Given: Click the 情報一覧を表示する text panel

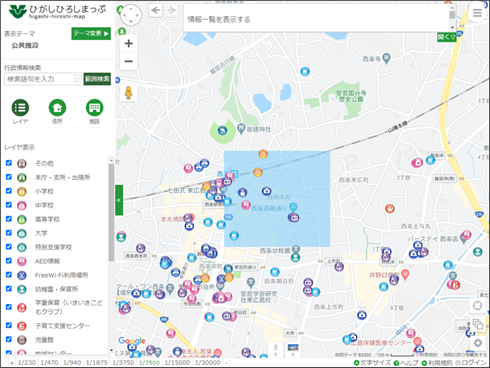Looking at the screenshot, I should (219, 20).
